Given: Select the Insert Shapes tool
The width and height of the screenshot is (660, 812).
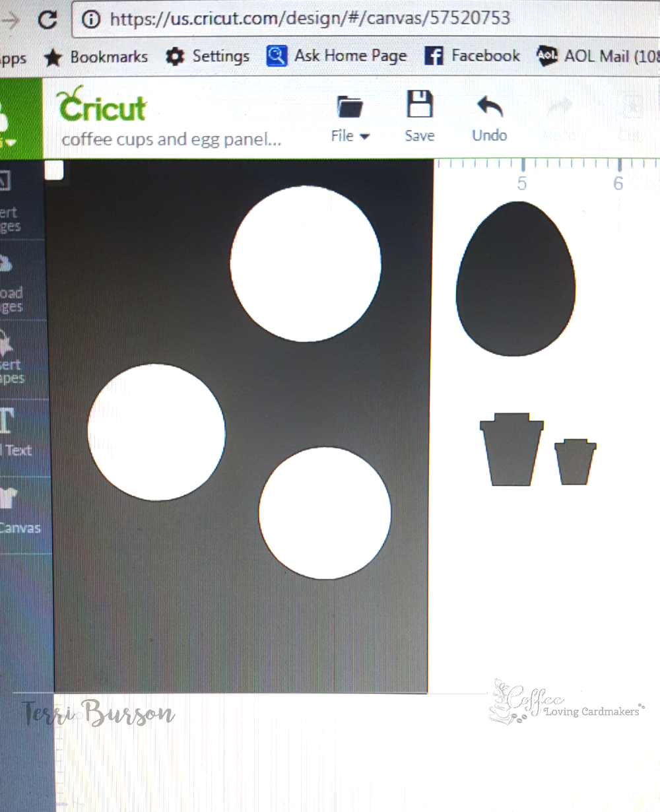Looking at the screenshot, I should coord(9,360).
